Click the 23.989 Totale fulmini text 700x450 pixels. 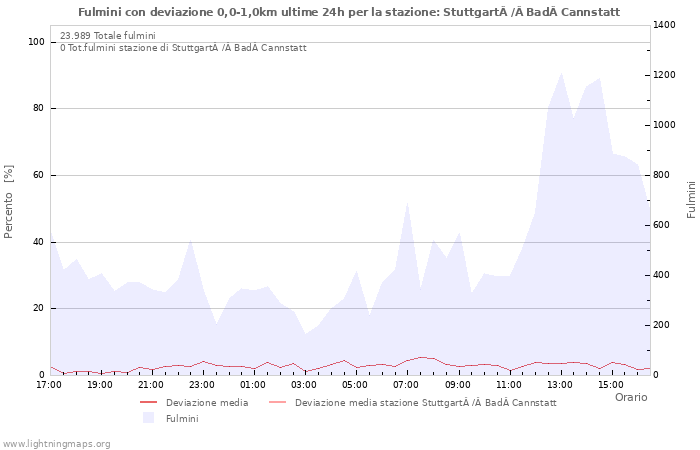(x=108, y=35)
